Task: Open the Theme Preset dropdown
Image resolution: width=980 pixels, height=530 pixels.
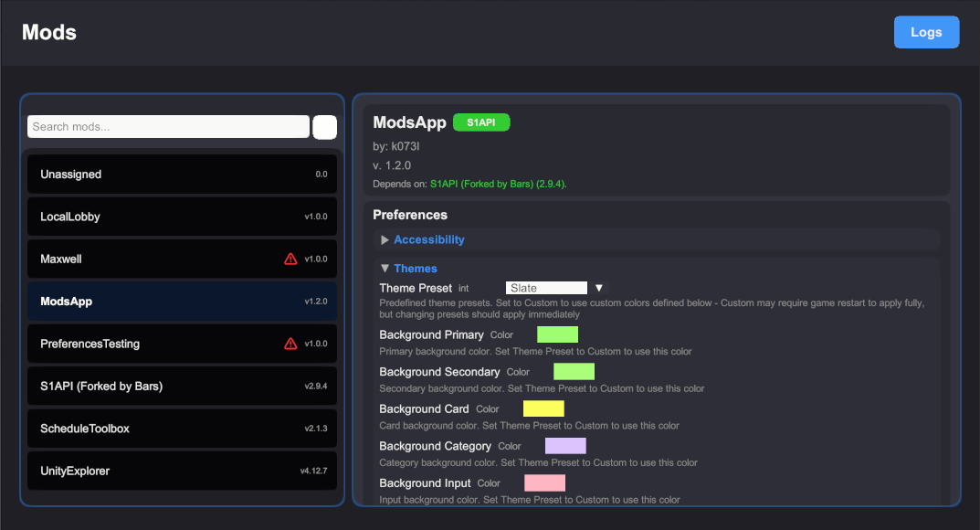Action: 546,287
